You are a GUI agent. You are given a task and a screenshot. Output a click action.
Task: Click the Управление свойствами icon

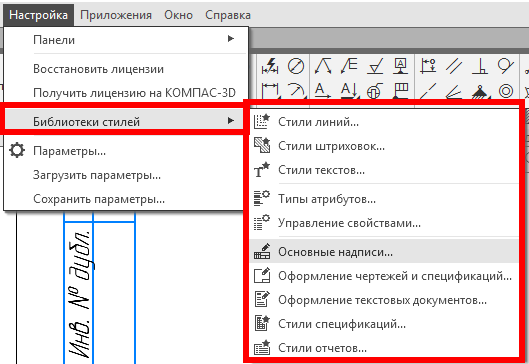pos(262,222)
